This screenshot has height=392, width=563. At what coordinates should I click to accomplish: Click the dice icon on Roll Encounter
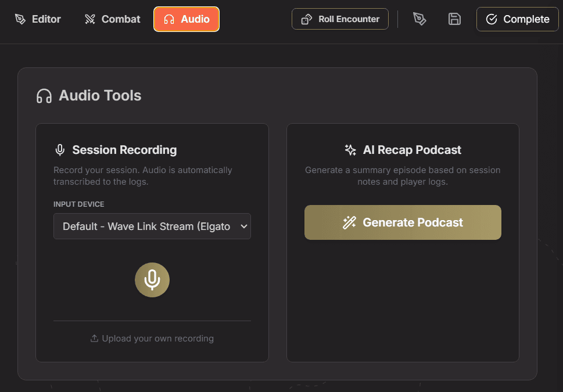(306, 19)
